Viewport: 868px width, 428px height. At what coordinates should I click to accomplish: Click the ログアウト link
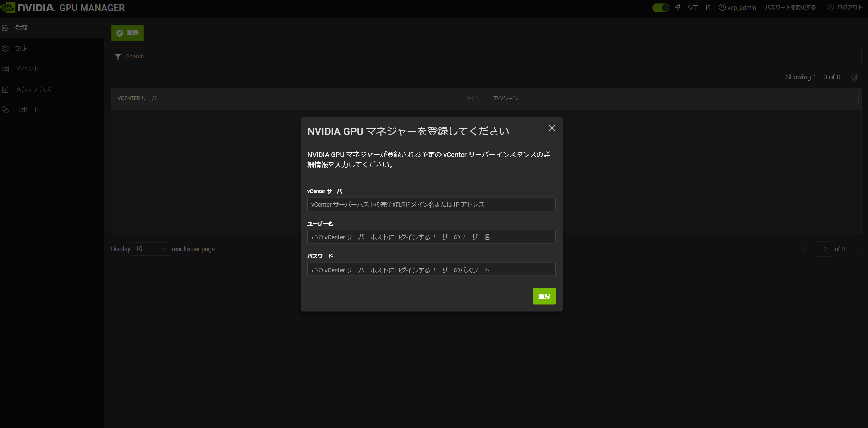tap(845, 8)
